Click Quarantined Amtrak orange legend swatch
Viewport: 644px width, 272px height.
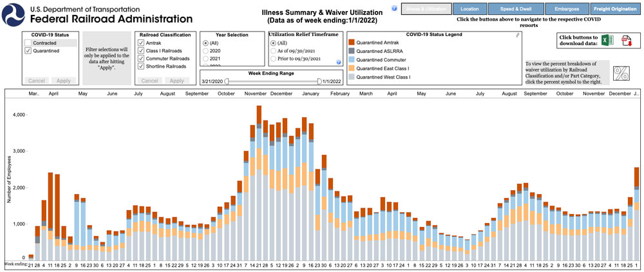point(352,42)
